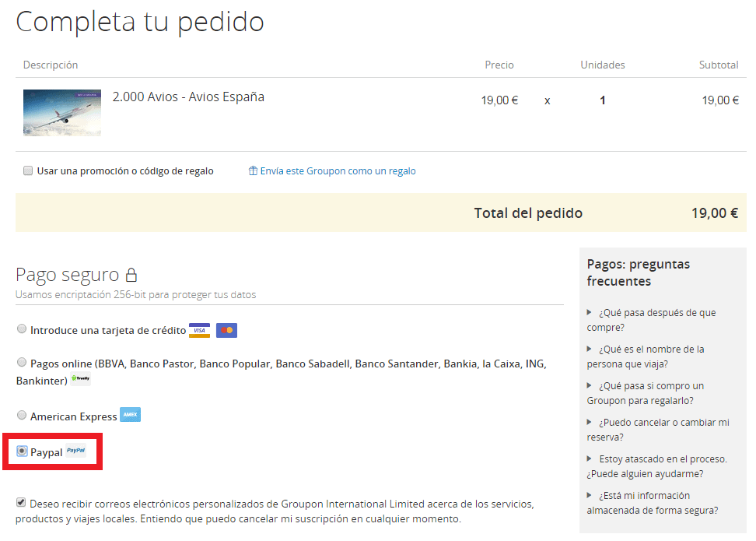Click the padlock icon beside Pago seguro
756x541 pixels.
click(131, 275)
